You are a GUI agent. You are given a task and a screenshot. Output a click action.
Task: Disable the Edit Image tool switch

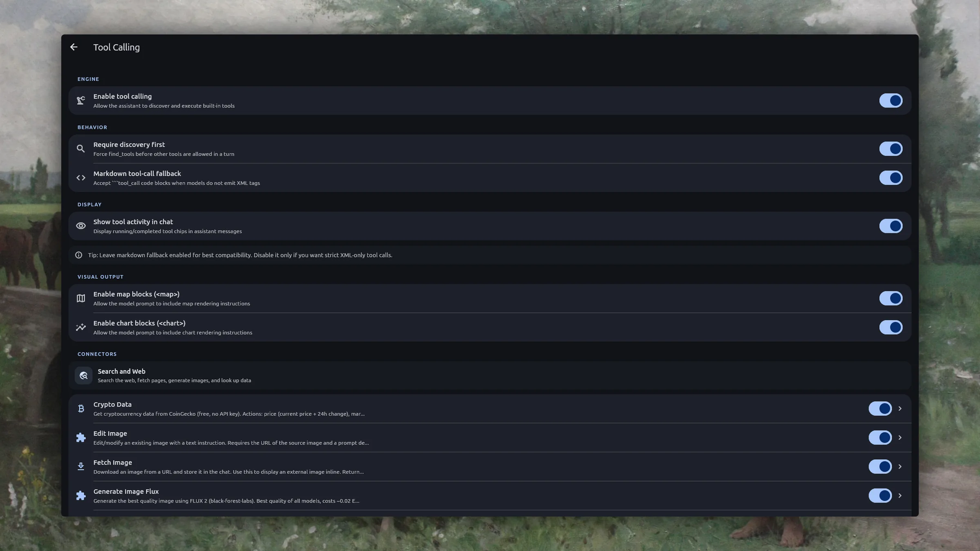click(x=880, y=438)
